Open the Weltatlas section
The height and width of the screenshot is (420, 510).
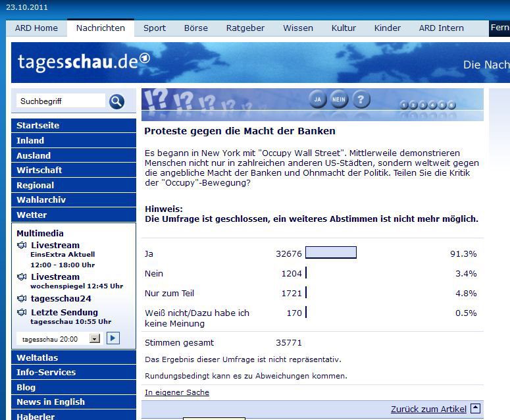pyautogui.click(x=74, y=357)
